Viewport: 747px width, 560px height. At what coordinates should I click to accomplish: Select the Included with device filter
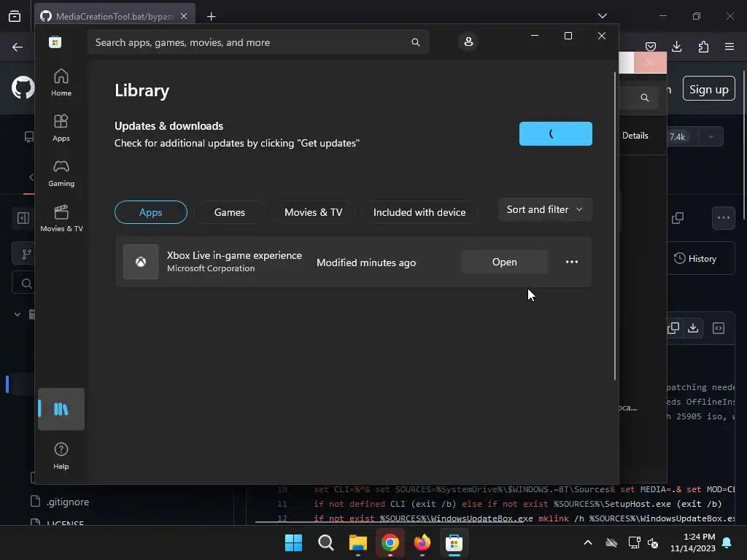419,212
